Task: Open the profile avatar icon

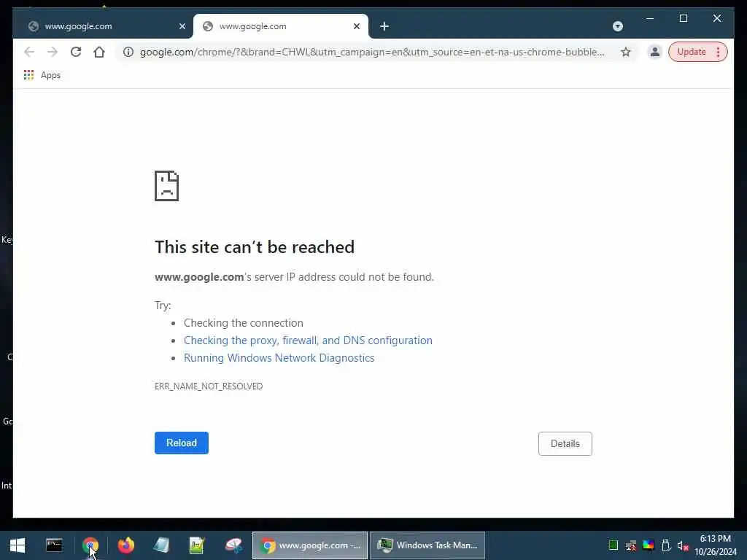Action: coord(654,52)
